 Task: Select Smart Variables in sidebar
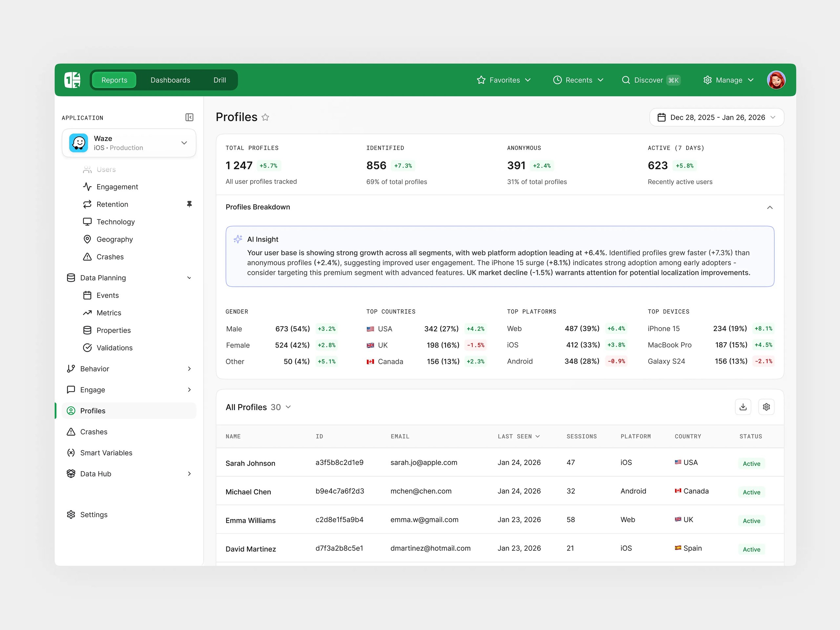(105, 452)
